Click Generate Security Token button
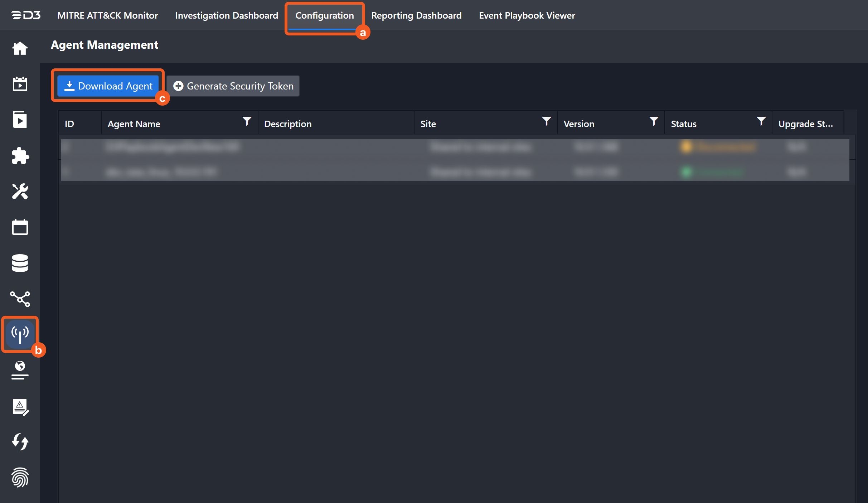The width and height of the screenshot is (868, 503). pyautogui.click(x=233, y=86)
